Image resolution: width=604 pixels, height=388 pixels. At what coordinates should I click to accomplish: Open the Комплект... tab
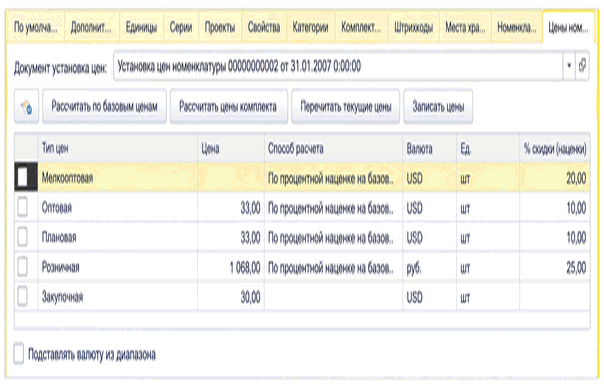361,27
